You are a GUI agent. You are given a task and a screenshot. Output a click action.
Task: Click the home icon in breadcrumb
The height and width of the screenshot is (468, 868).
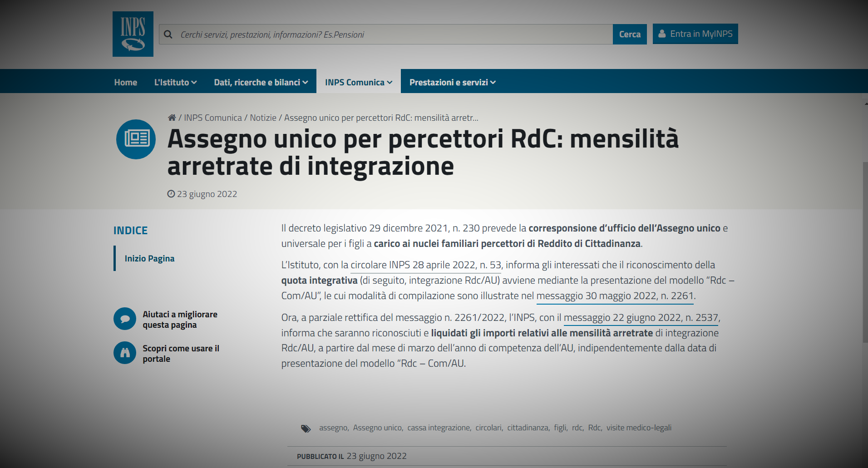(172, 118)
